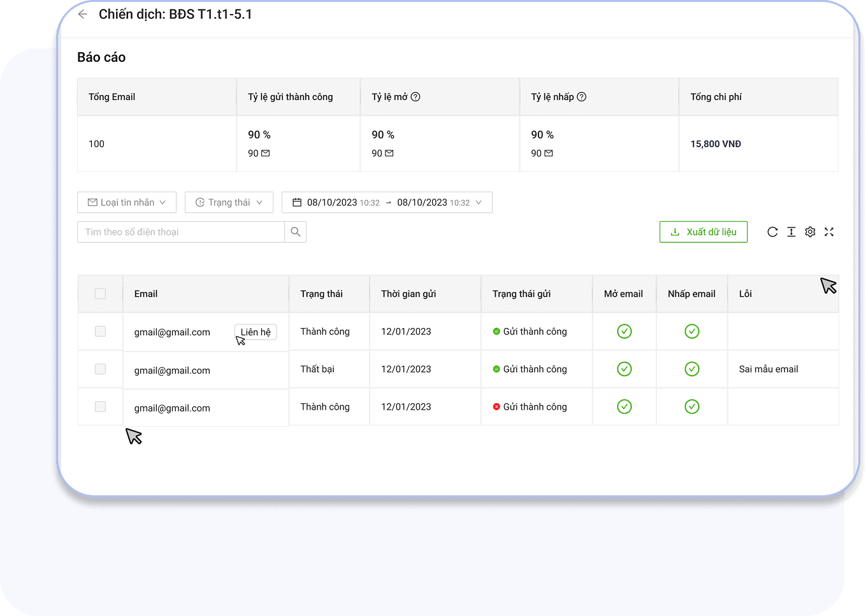The height and width of the screenshot is (616, 868).
Task: Click the Xuất dữ liệu export button
Action: (704, 232)
